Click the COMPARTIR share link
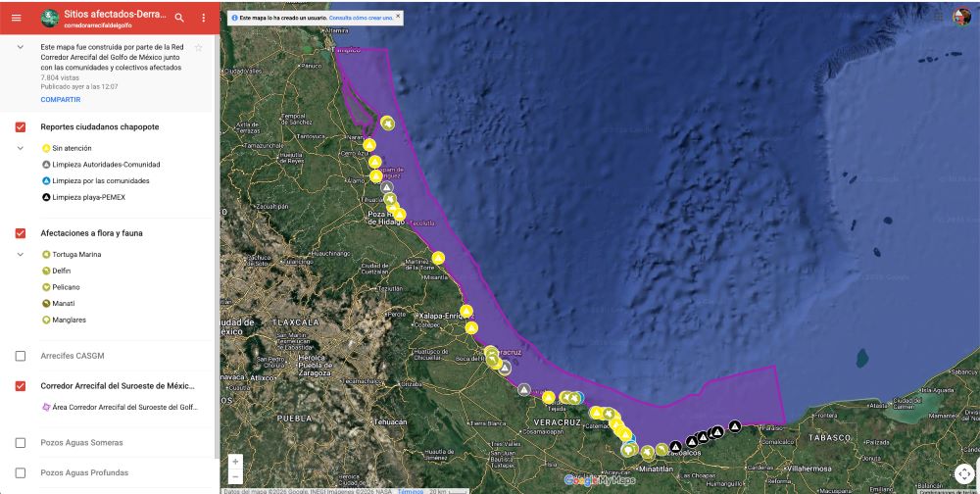 click(x=61, y=99)
